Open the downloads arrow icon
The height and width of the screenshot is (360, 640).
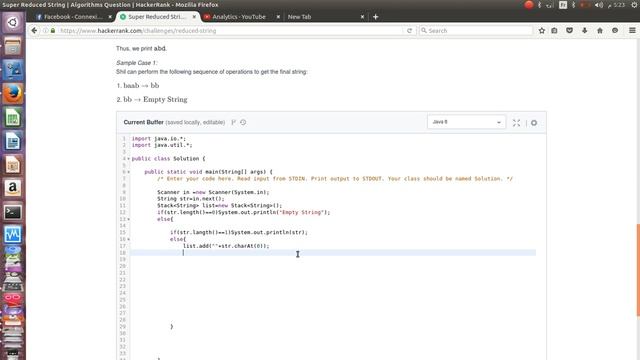tap(584, 31)
